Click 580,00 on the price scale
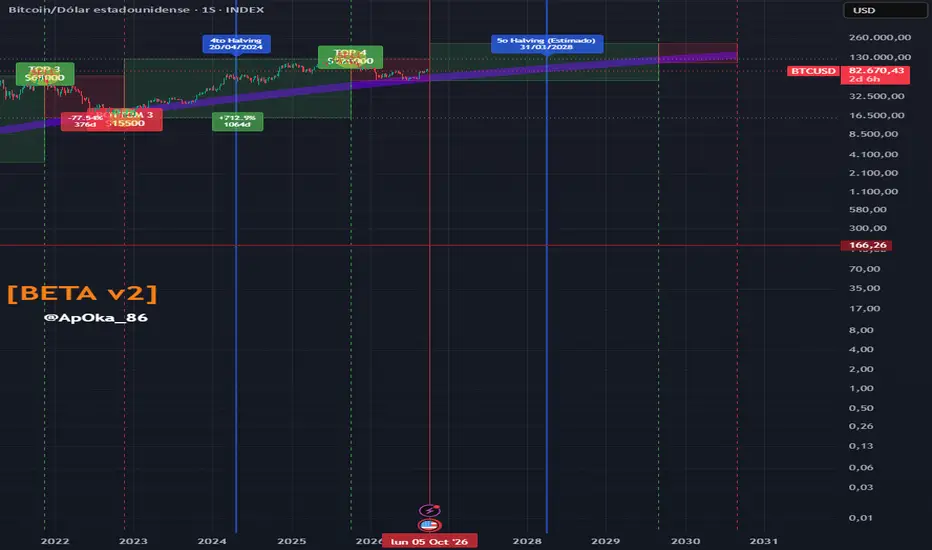The height and width of the screenshot is (550, 932). 868,209
